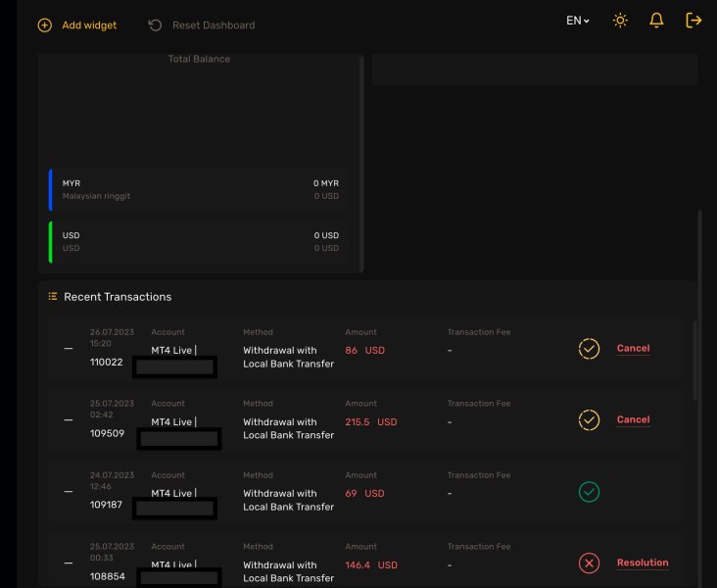Click the green approved checkmark for transaction 109187
This screenshot has width=717, height=588.
point(589,492)
